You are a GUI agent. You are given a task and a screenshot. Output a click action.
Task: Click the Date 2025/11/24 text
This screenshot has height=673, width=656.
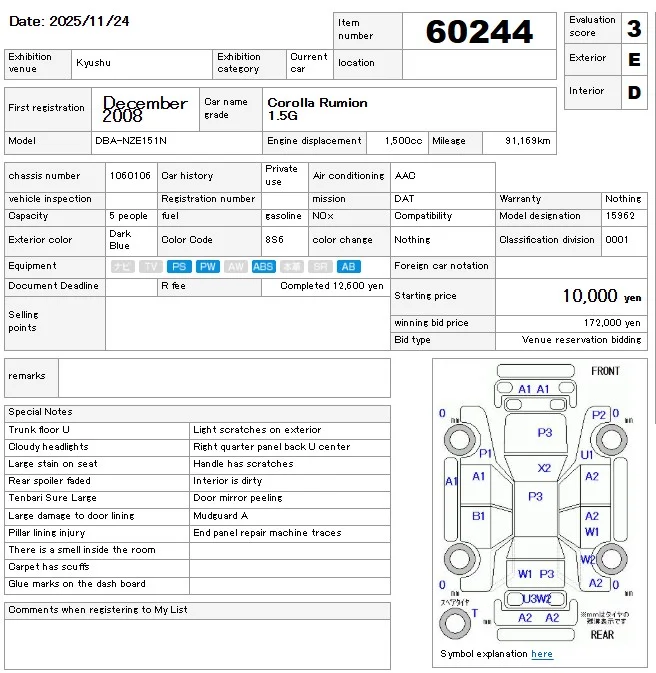click(69, 21)
